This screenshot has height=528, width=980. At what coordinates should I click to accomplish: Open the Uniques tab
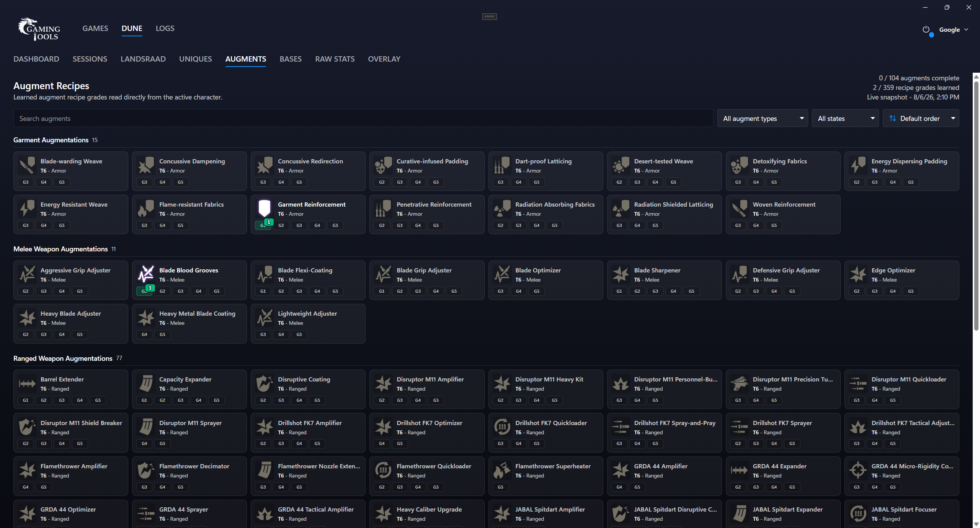tap(196, 59)
